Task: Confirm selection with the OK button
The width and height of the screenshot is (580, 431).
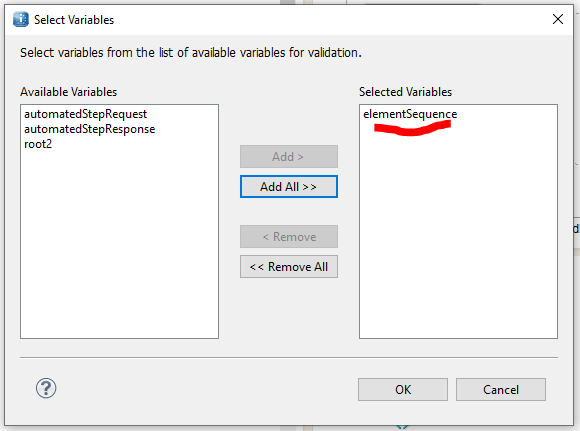Action: click(x=402, y=389)
